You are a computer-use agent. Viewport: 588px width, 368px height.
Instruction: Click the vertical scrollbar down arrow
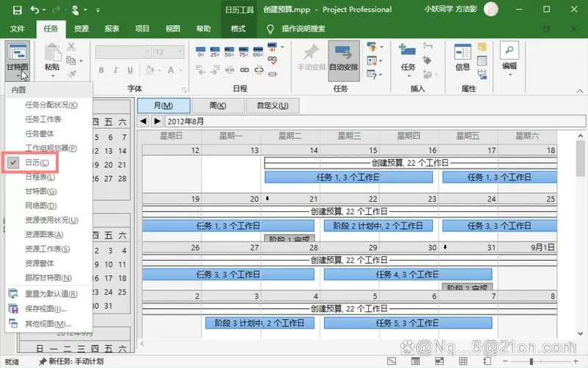point(581,333)
